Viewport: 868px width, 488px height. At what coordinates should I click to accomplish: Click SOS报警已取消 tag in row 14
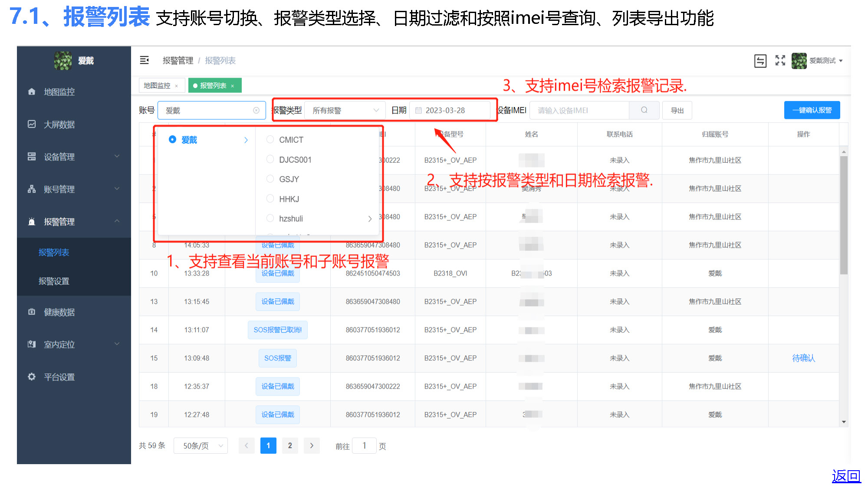tap(278, 330)
